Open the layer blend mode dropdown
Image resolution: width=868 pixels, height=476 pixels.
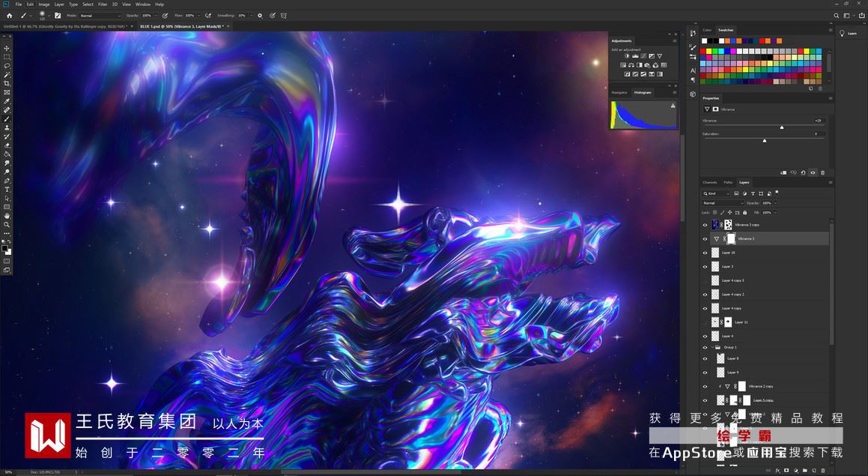[723, 203]
